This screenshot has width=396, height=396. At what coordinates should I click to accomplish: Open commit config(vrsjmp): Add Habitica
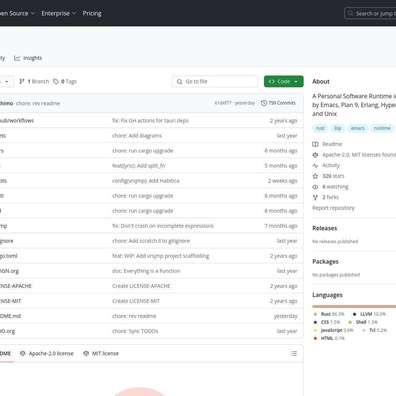pos(146,181)
